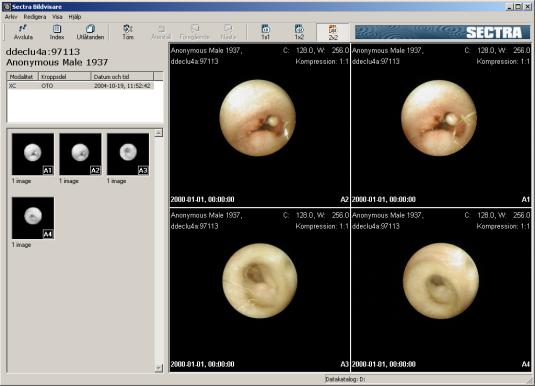Open the Redigera menu

(x=35, y=16)
